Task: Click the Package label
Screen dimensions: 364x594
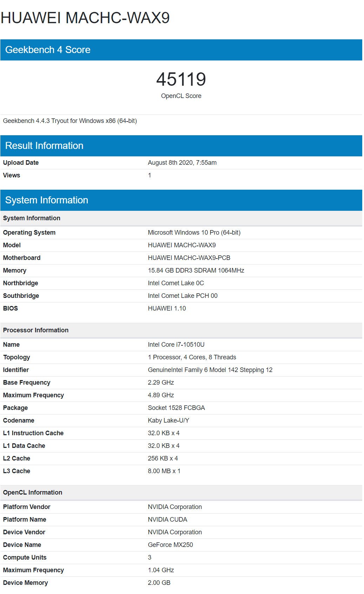Action: click(x=15, y=408)
